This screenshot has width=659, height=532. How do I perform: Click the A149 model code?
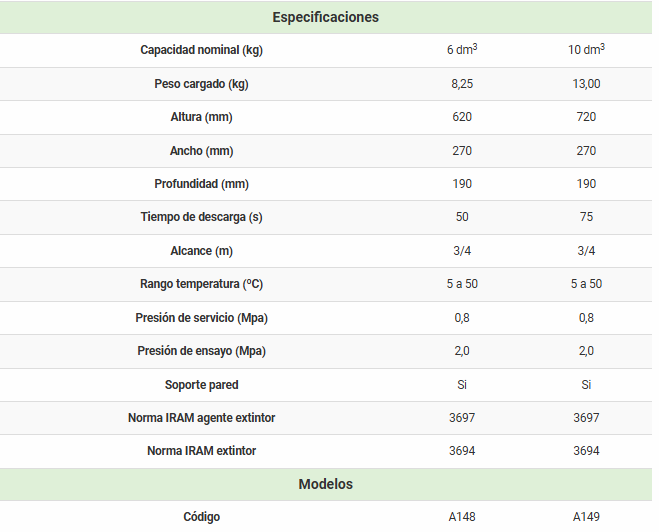tap(586, 517)
